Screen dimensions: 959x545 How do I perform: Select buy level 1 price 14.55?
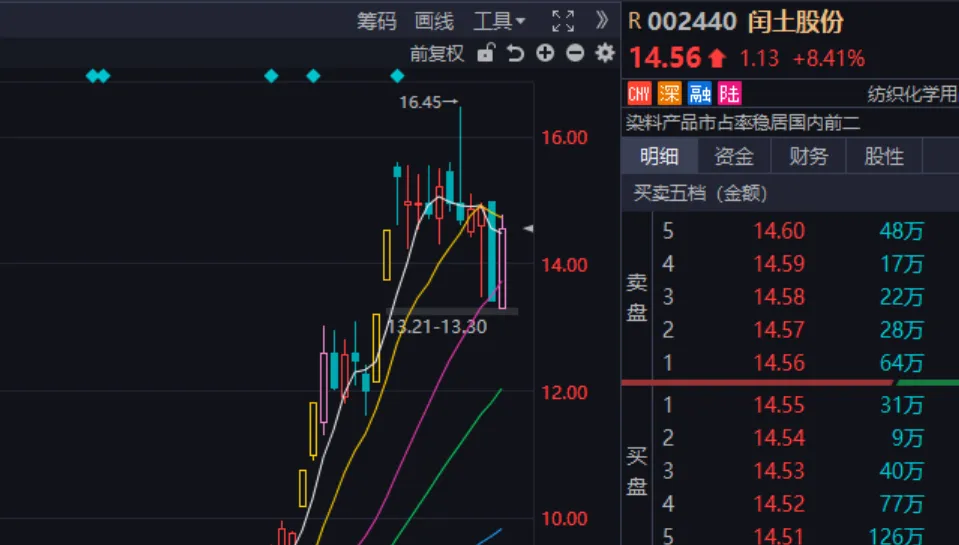click(x=779, y=405)
